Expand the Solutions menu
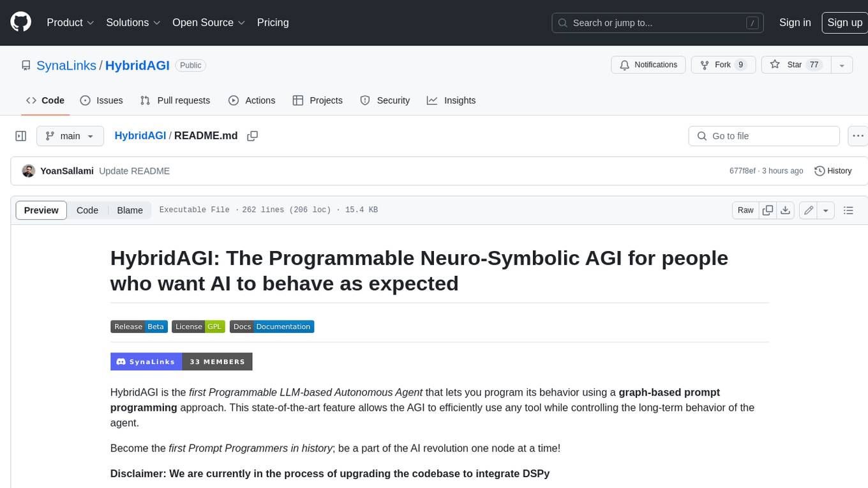868x488 pixels. coord(133,22)
